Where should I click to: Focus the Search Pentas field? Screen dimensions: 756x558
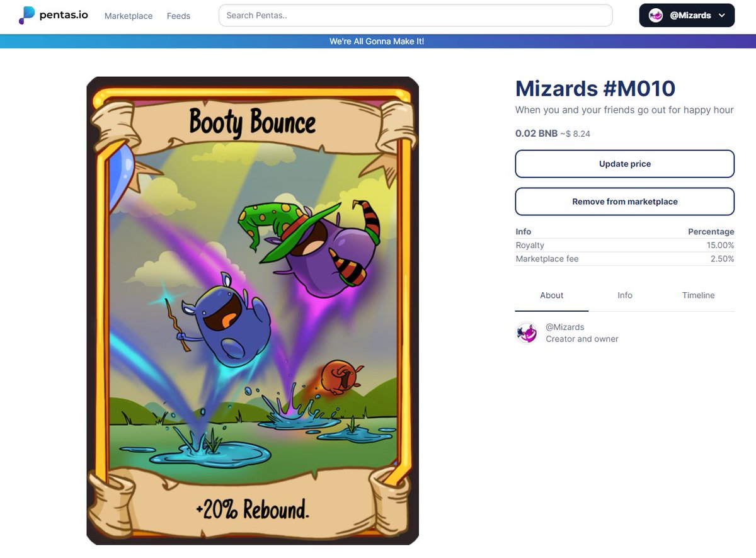tap(415, 16)
